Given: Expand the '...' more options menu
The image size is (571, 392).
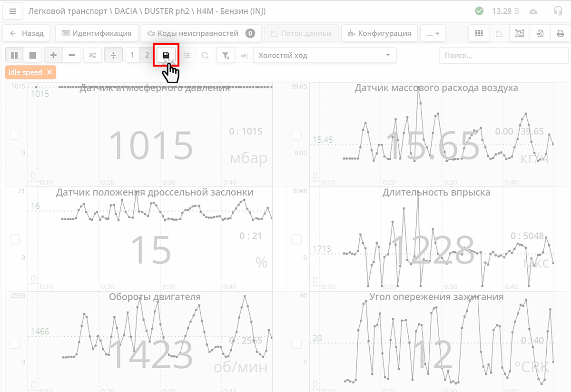Looking at the screenshot, I should point(432,33).
